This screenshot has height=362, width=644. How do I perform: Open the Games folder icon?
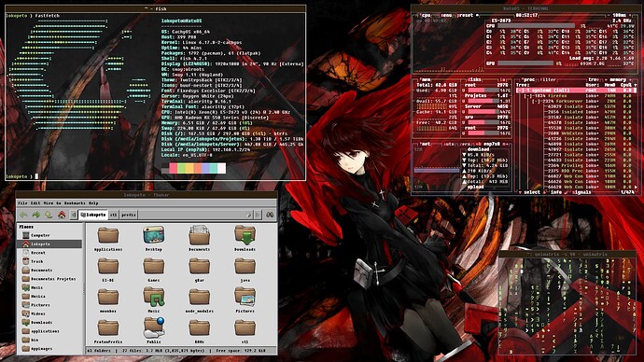tap(154, 267)
